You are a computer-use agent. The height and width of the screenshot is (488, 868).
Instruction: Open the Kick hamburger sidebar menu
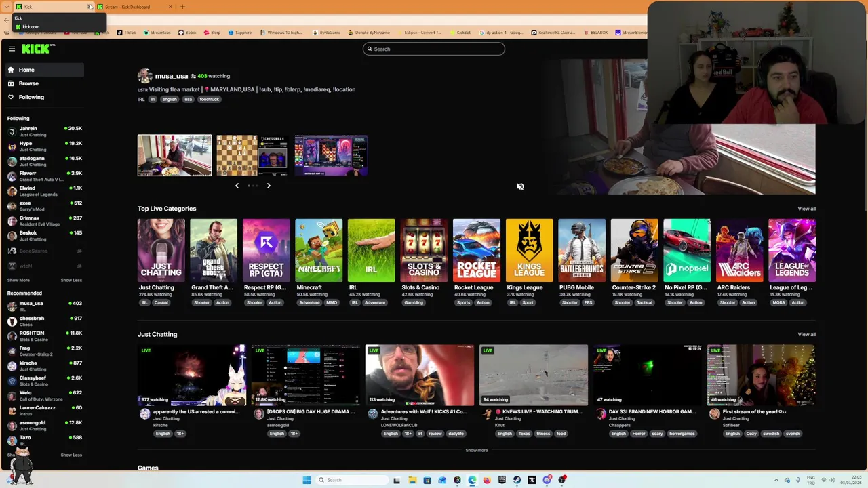[x=12, y=49]
